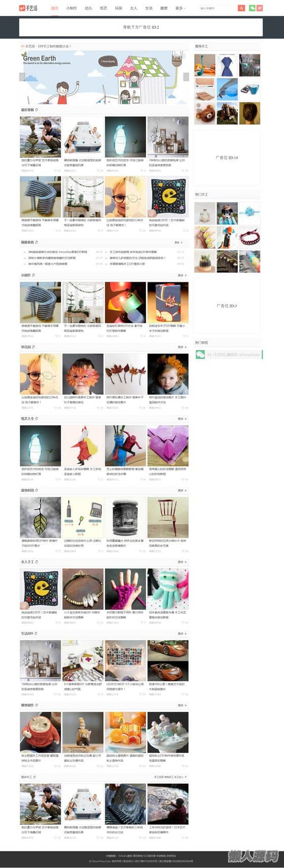Viewport: 284px width, 868px height.
Task: Go to previous banner slide arrow
Action: coord(22,77)
